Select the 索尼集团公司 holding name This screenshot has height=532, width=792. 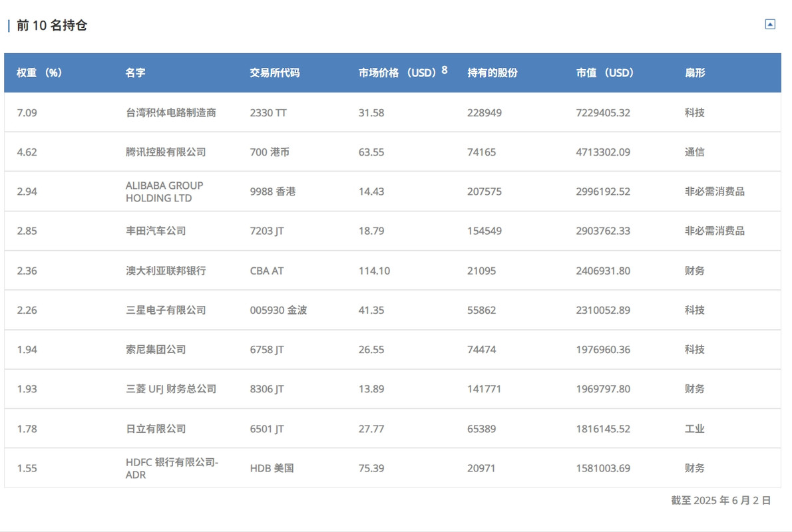(156, 349)
